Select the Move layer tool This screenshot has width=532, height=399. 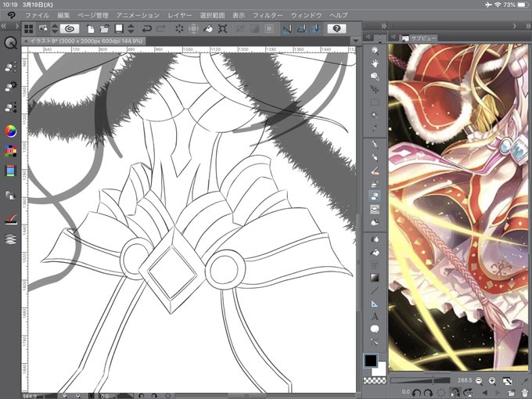click(x=375, y=89)
